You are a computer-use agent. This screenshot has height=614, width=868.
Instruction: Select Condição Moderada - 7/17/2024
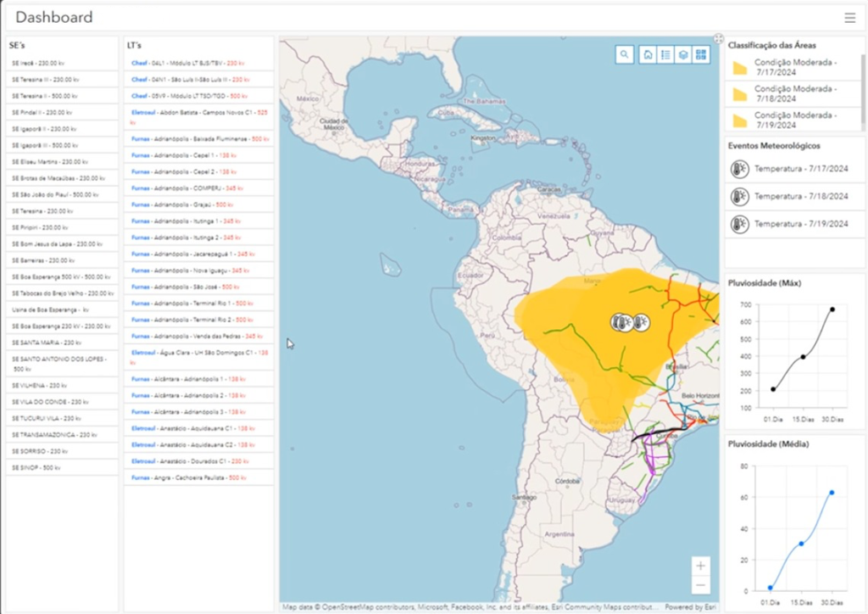click(x=794, y=68)
